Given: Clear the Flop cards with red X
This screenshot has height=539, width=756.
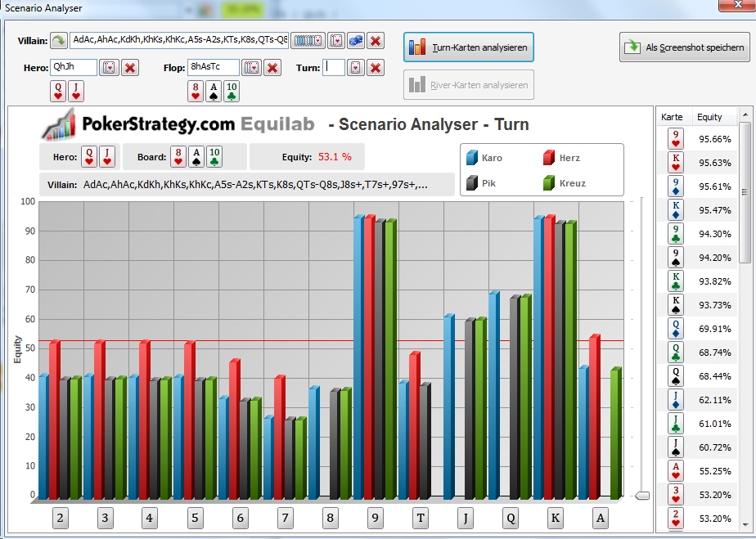Looking at the screenshot, I should (x=272, y=68).
